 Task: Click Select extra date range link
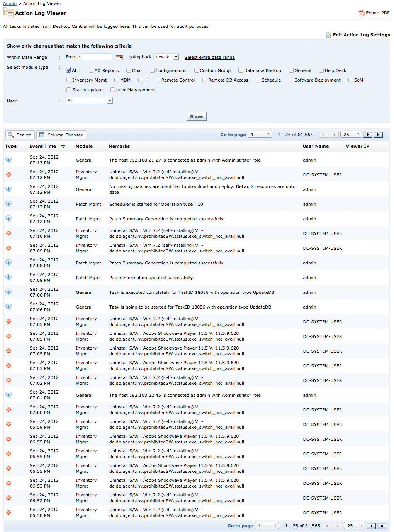(209, 57)
